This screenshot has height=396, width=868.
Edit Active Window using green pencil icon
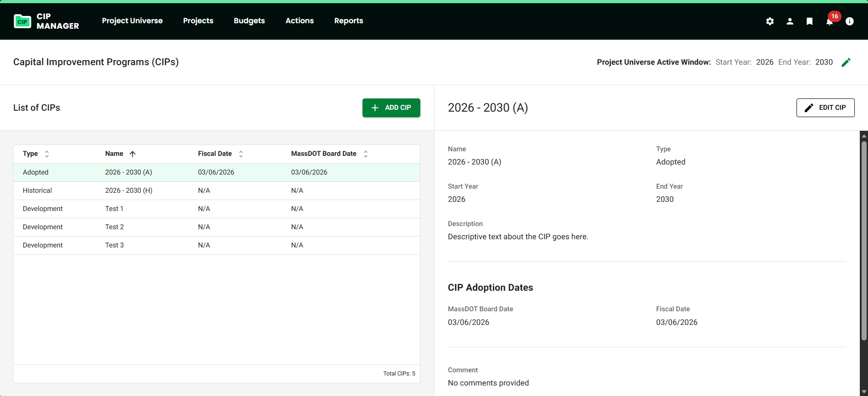tap(846, 62)
